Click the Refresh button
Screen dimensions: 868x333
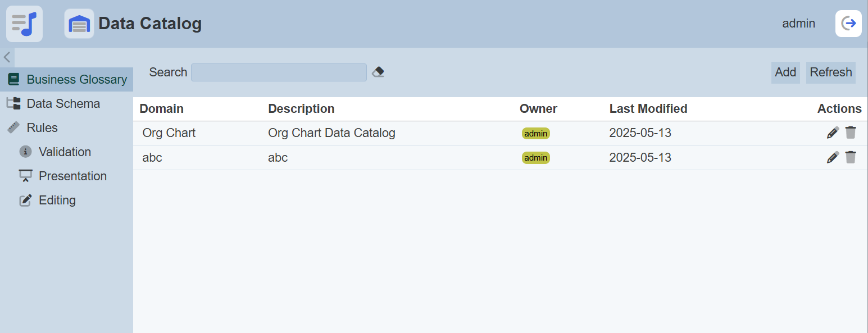[x=831, y=72]
